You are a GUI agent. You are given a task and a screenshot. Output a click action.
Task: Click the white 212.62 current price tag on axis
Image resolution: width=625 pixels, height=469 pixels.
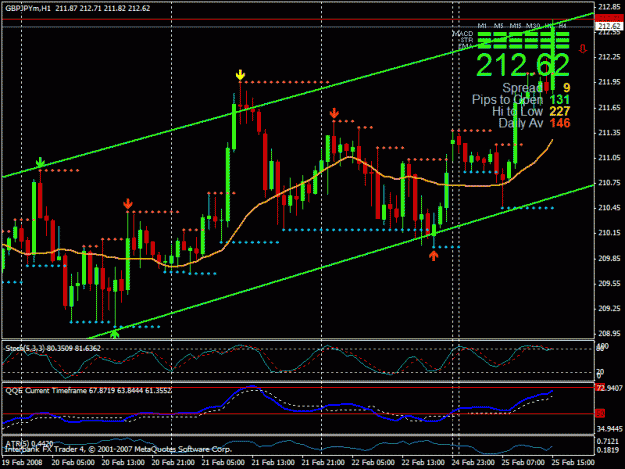pyautogui.click(x=609, y=26)
